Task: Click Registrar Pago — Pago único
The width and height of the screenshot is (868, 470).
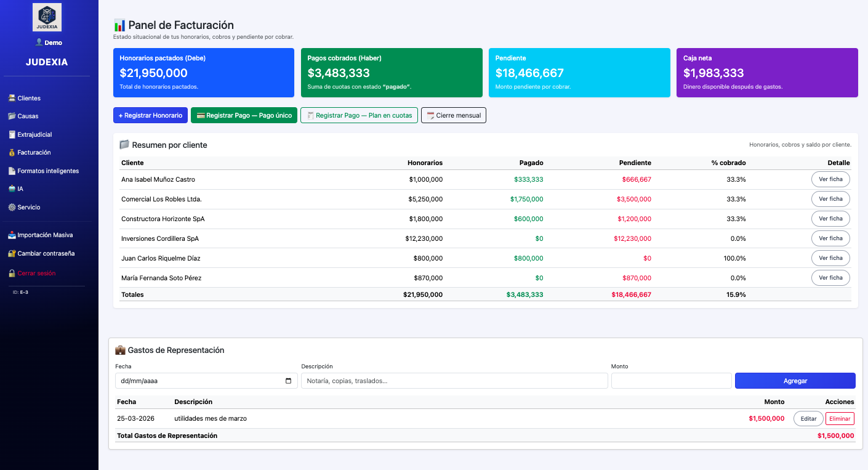Action: tap(244, 115)
